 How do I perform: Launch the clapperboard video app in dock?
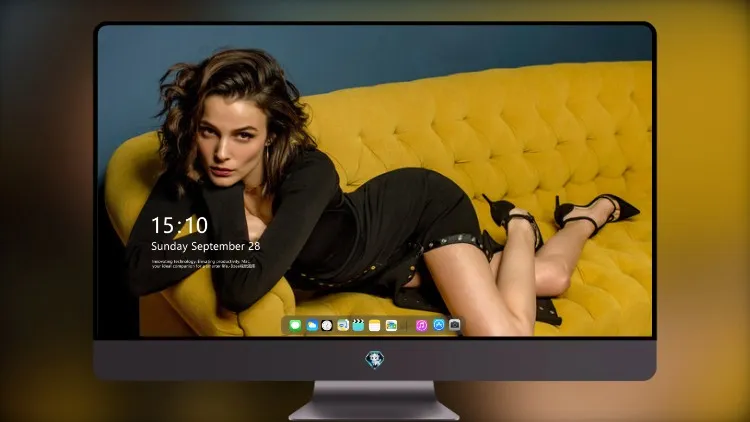pyautogui.click(x=358, y=325)
